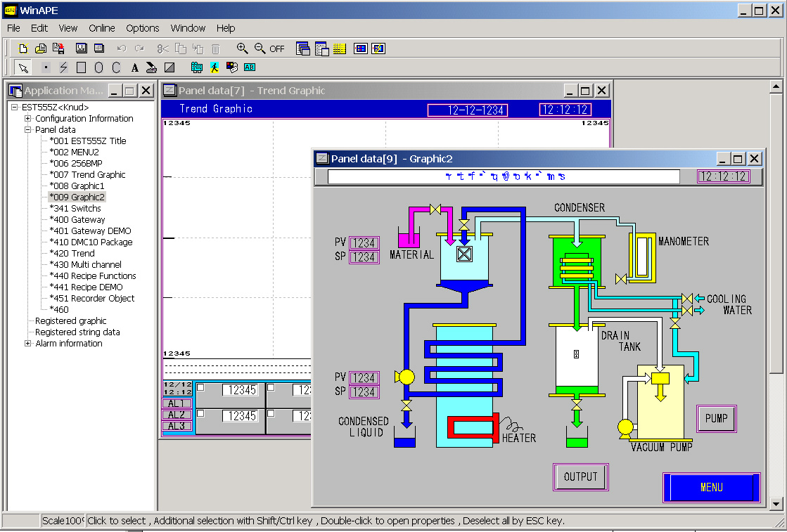
Task: Choose the rectangle drawing tool
Action: 81,67
